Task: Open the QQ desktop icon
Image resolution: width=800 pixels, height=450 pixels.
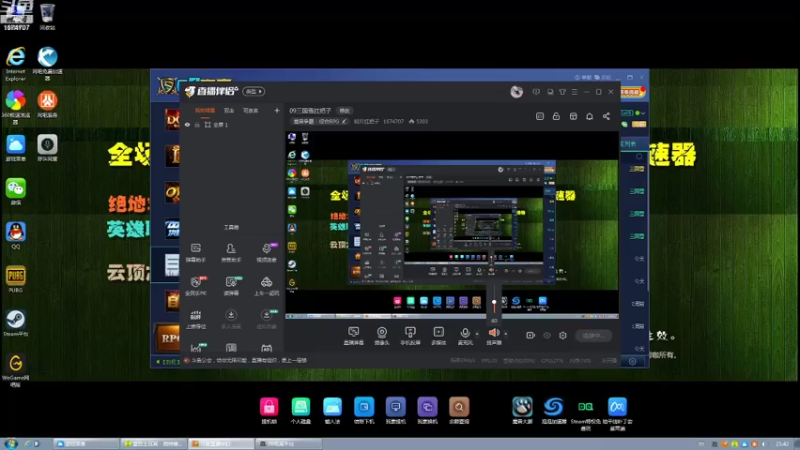Action: [x=15, y=235]
